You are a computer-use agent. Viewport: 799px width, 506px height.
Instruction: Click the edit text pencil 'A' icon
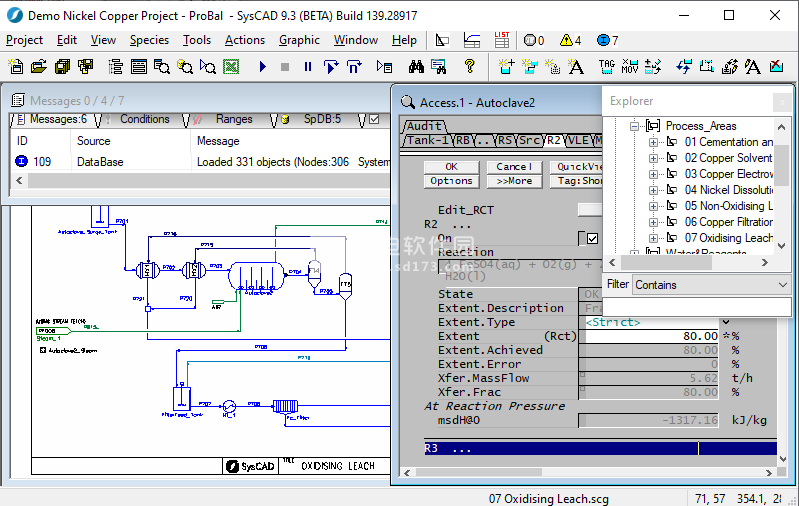click(x=753, y=66)
